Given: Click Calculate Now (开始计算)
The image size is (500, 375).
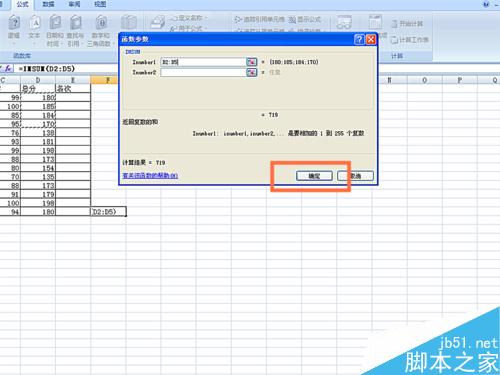Looking at the screenshot, I should click(x=407, y=24).
